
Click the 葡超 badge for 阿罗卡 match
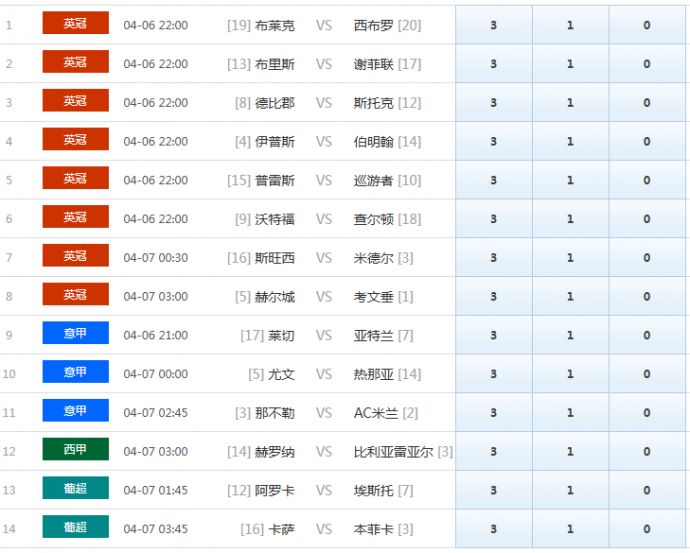(75, 489)
